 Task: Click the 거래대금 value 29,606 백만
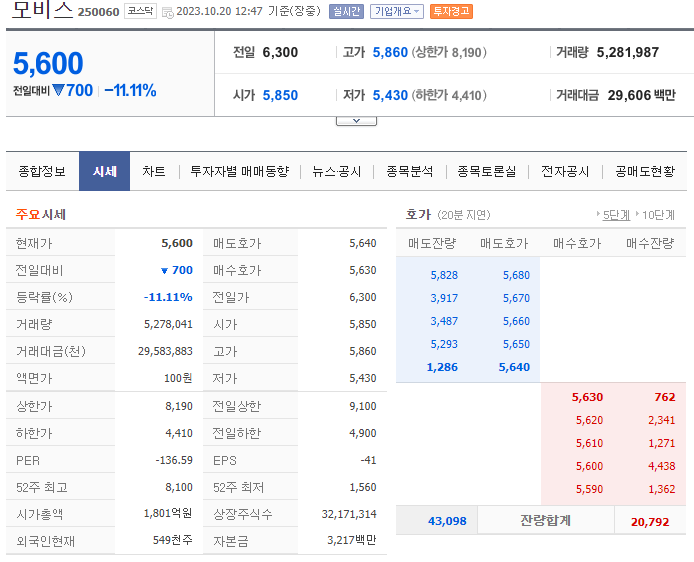641,95
